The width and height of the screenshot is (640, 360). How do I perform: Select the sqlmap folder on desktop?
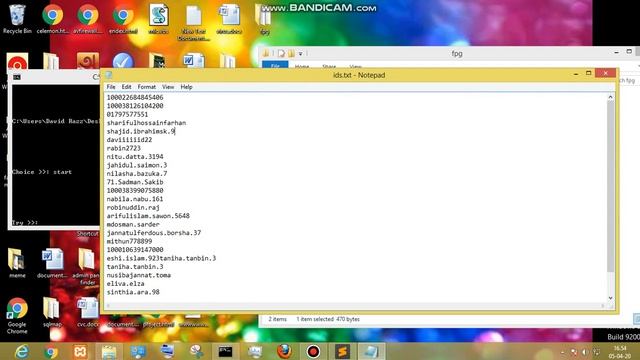coord(52,312)
